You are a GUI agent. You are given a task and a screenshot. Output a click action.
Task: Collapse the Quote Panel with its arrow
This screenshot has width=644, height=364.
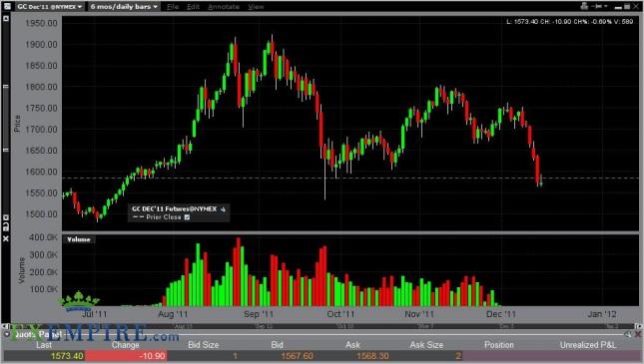7,334
